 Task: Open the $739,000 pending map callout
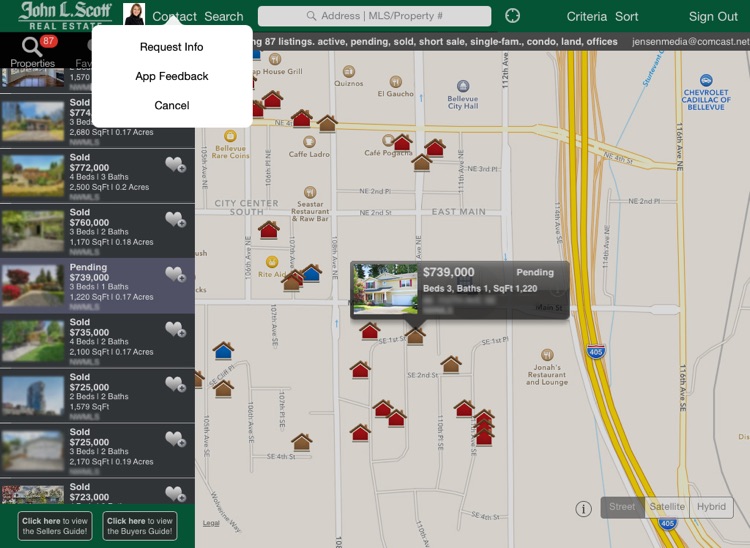(x=460, y=290)
